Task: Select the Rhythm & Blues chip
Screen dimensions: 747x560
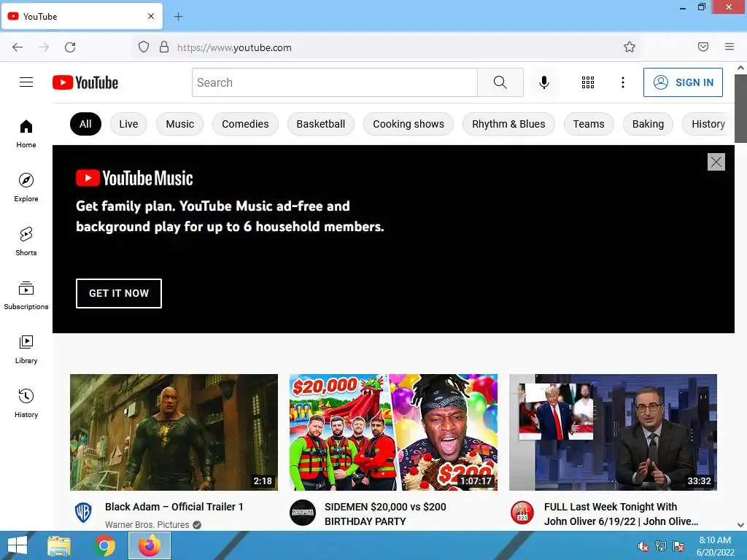Action: coord(508,124)
